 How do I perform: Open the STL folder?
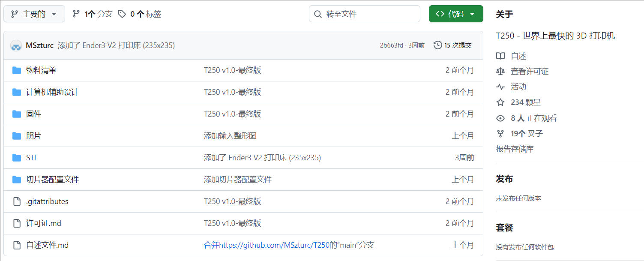click(32, 158)
